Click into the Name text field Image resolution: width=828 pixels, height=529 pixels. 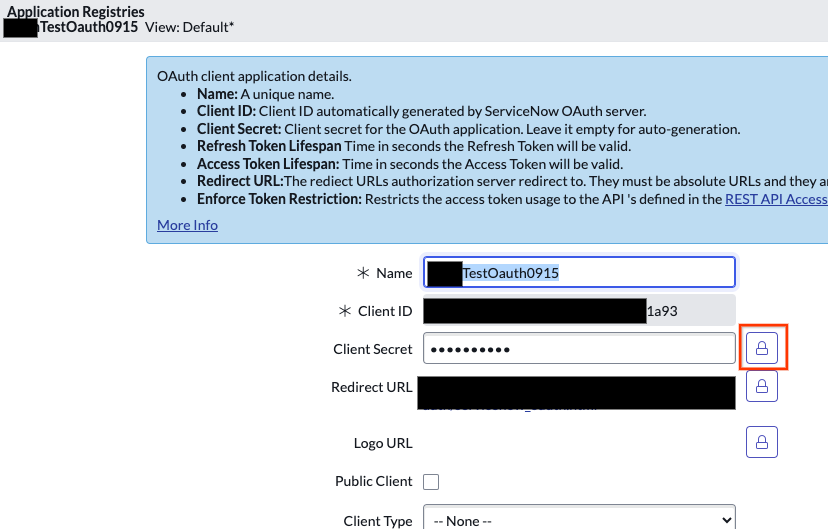click(580, 272)
